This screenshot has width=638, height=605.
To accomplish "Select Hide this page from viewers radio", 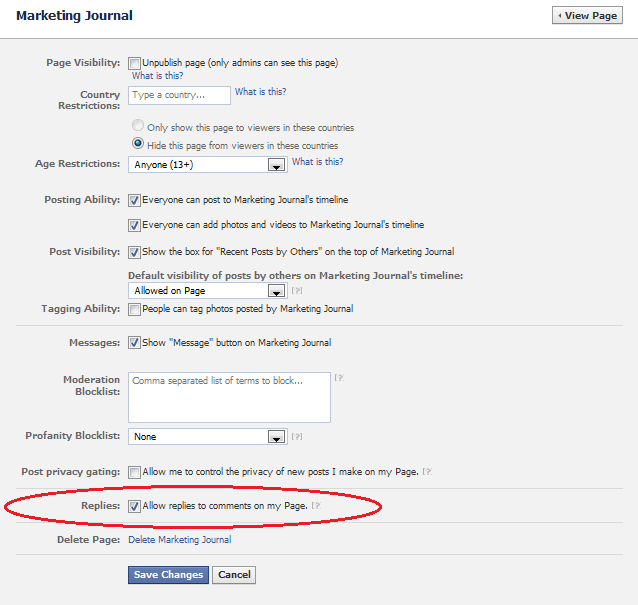I will pos(138,143).
